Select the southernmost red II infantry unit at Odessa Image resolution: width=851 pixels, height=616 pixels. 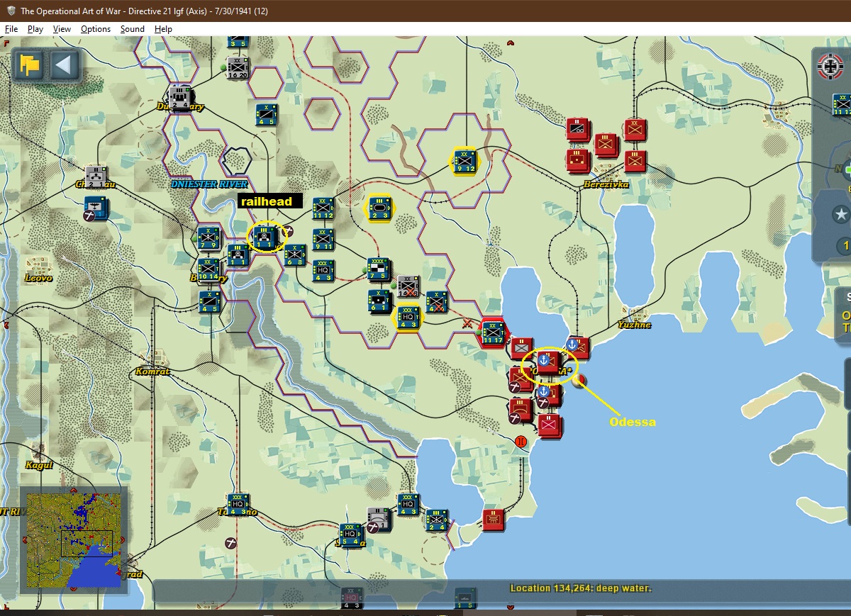[550, 425]
